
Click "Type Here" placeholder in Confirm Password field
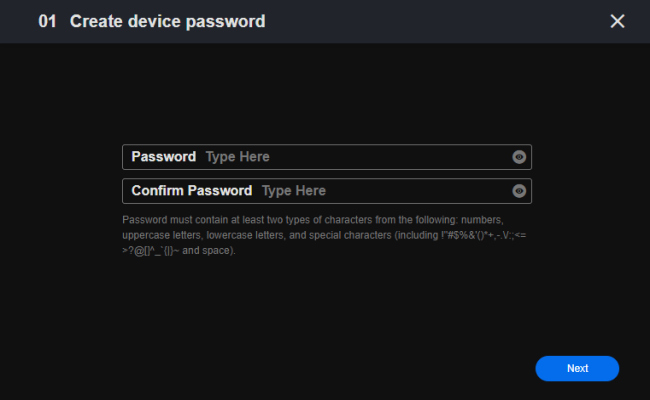pos(294,191)
